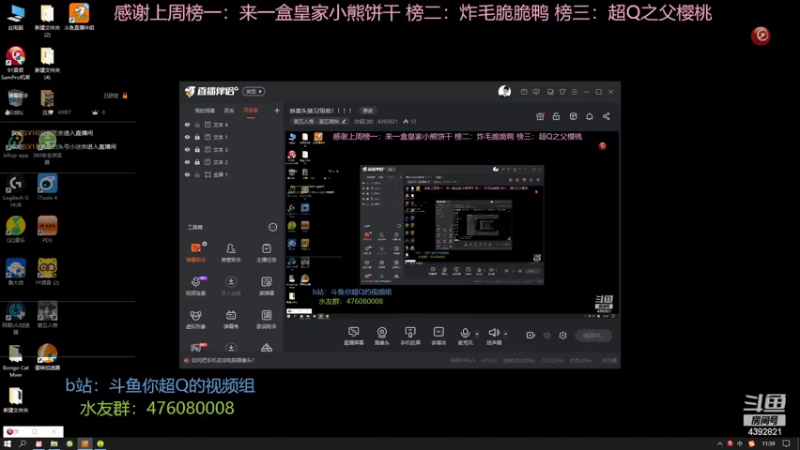Toggle visibility of 文本 3 source

[187, 149]
